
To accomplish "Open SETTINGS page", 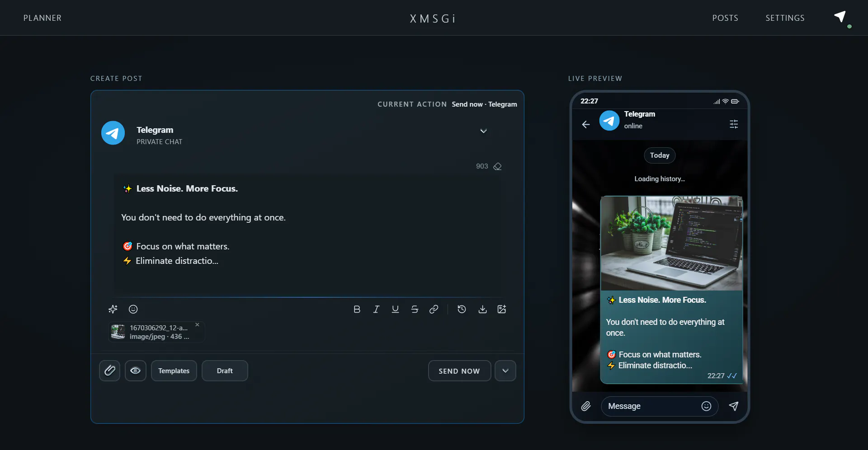I will pyautogui.click(x=785, y=18).
